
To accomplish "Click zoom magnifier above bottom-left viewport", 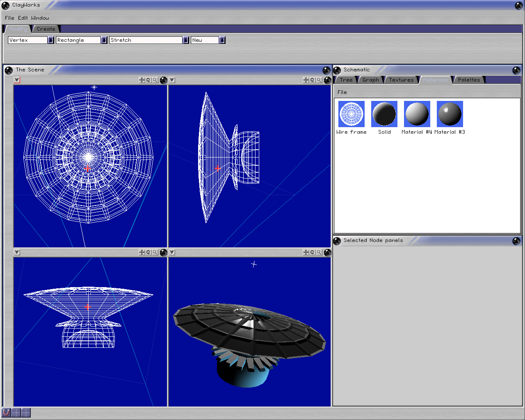I will 155,252.
